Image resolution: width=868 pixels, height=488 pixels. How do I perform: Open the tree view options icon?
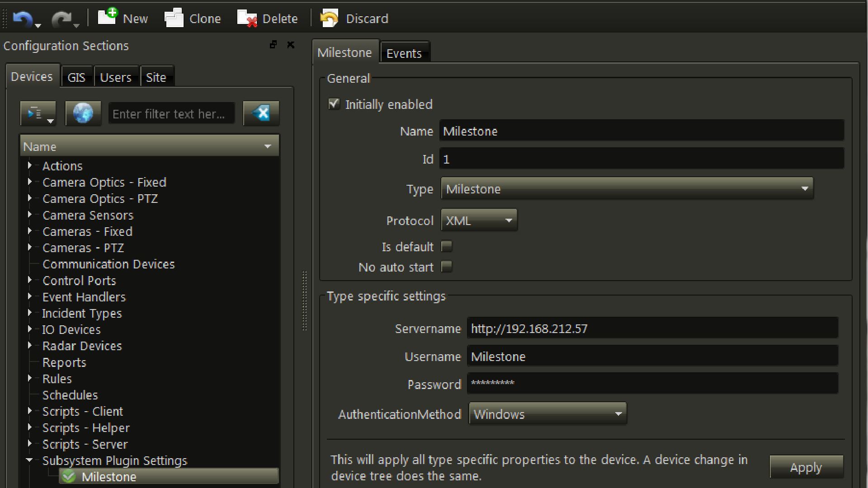tap(38, 113)
